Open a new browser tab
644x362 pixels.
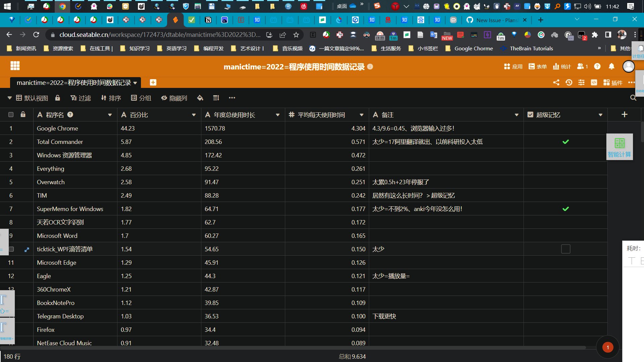click(x=540, y=20)
